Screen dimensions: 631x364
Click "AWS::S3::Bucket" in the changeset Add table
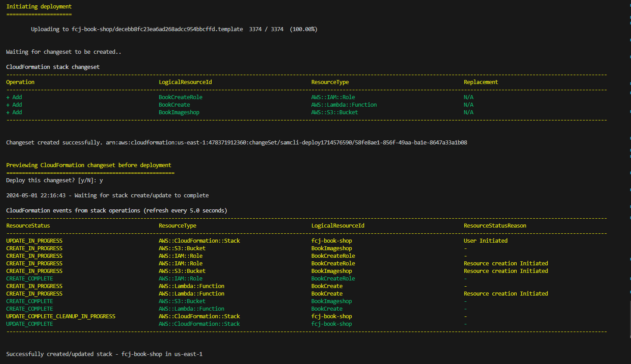click(x=334, y=112)
